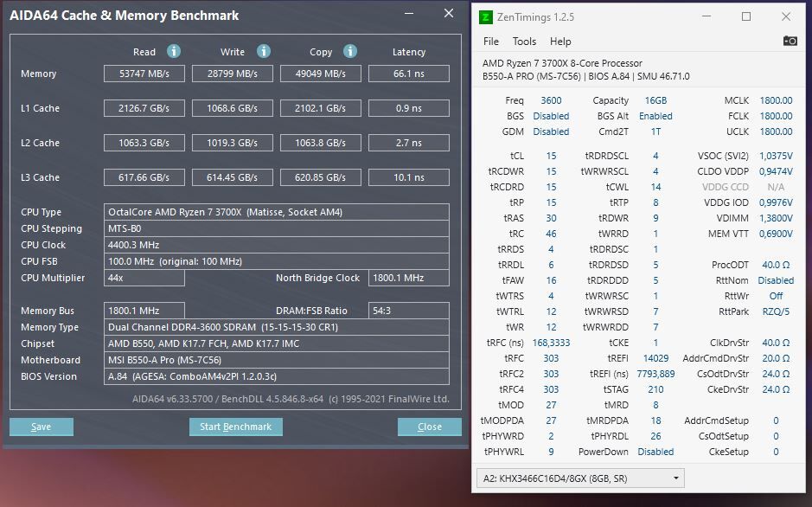Click L3 Cache latency 10.1 ns

coord(408,177)
